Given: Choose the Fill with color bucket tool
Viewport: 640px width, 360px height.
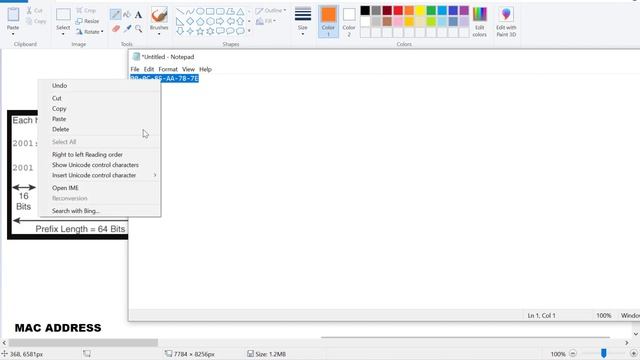Looking at the screenshot, I should 127,15.
